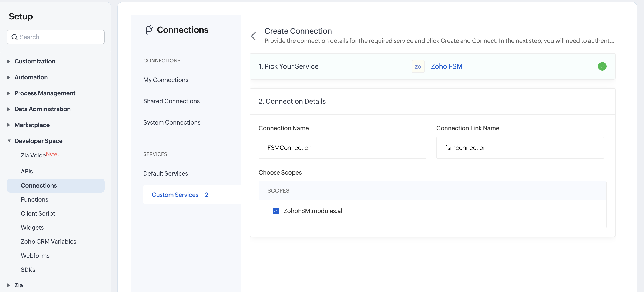Open Functions under Developer Space
644x292 pixels.
tap(34, 199)
